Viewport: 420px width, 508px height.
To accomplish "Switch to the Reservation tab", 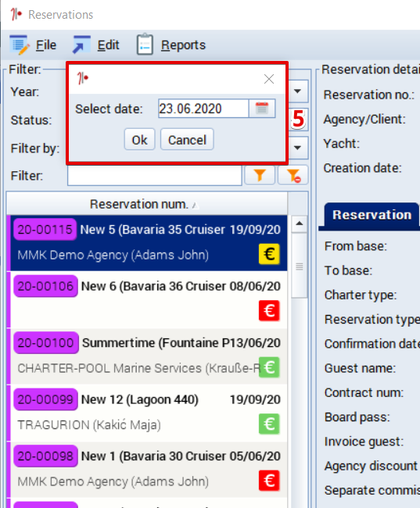I will point(372,215).
